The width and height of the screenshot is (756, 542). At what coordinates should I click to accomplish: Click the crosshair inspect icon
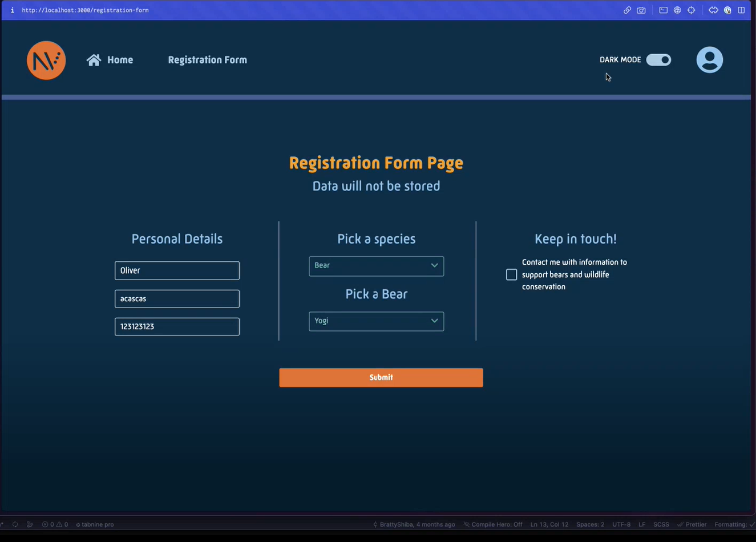click(691, 10)
